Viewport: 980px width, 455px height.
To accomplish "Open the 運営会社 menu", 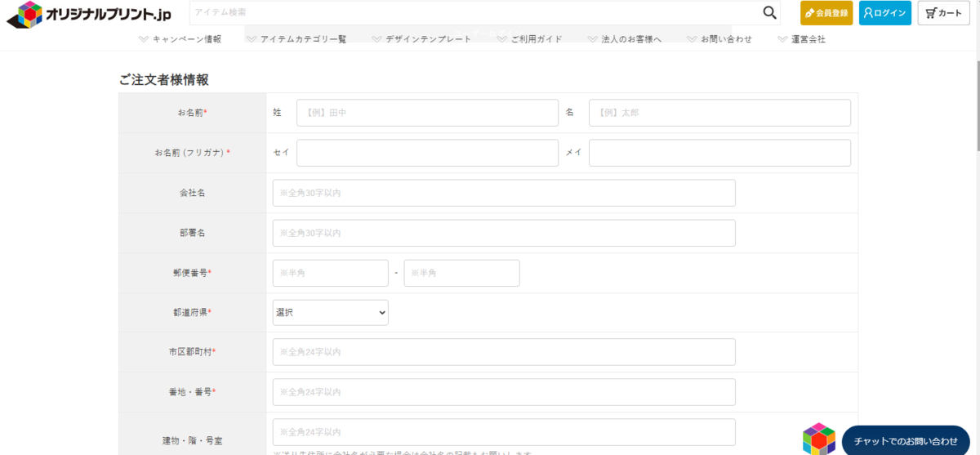I will (x=802, y=39).
